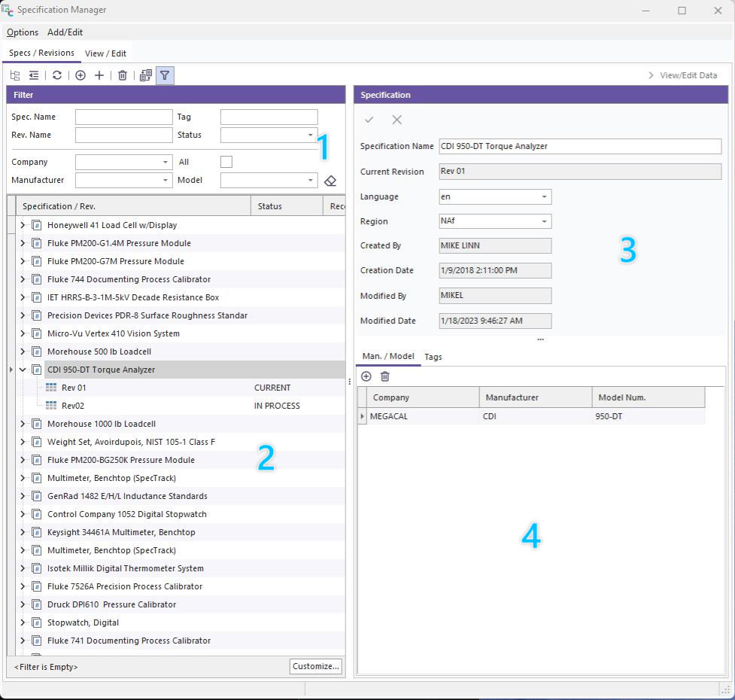Click the collapse-all outdent icon in the toolbar
The width and height of the screenshot is (735, 700).
[34, 75]
